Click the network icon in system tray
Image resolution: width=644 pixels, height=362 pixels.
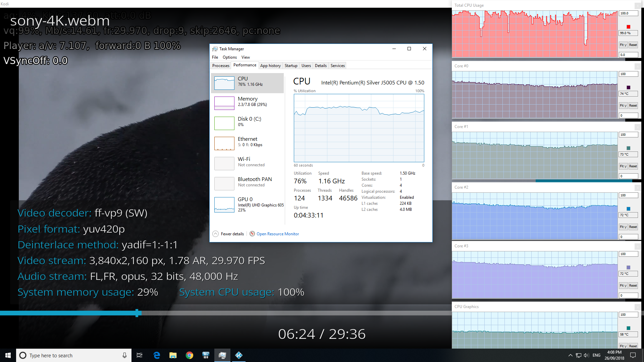[579, 355]
